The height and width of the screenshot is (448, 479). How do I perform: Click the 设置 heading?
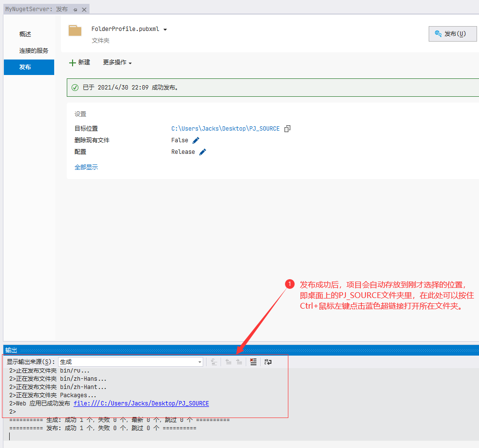coord(80,114)
